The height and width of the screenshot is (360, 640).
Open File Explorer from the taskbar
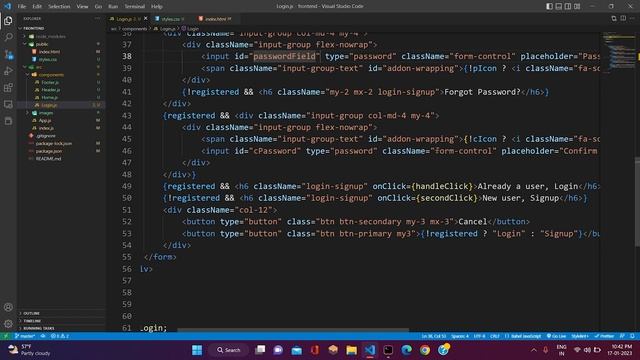[351, 350]
